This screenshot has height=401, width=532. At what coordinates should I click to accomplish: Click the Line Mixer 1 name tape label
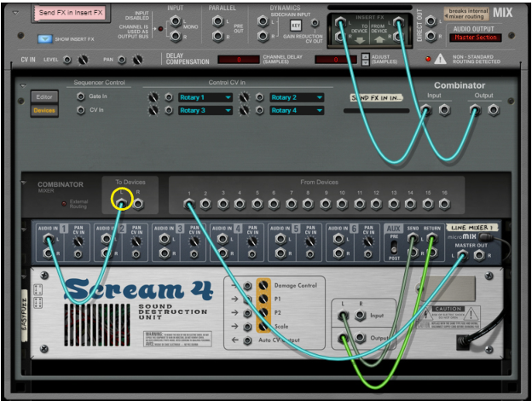472,228
